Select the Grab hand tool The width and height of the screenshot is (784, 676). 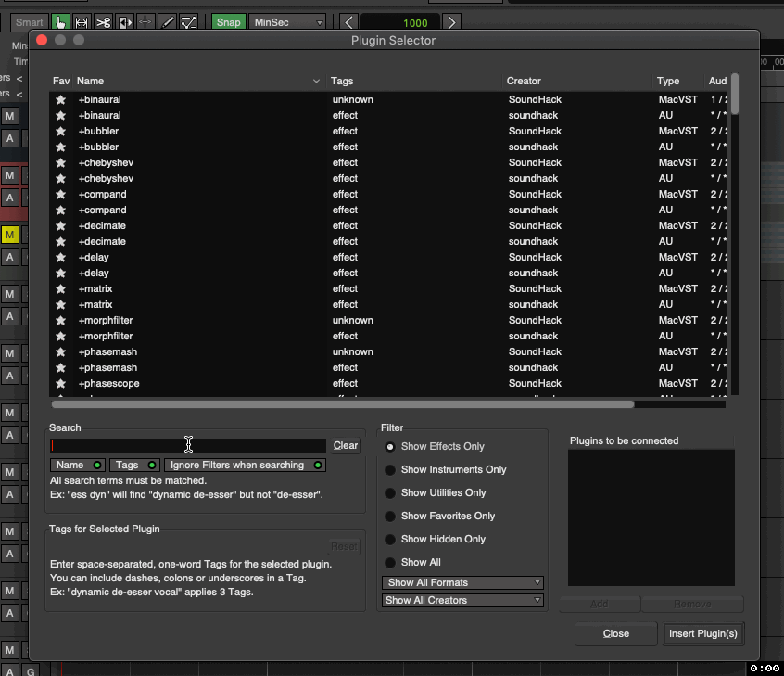61,21
